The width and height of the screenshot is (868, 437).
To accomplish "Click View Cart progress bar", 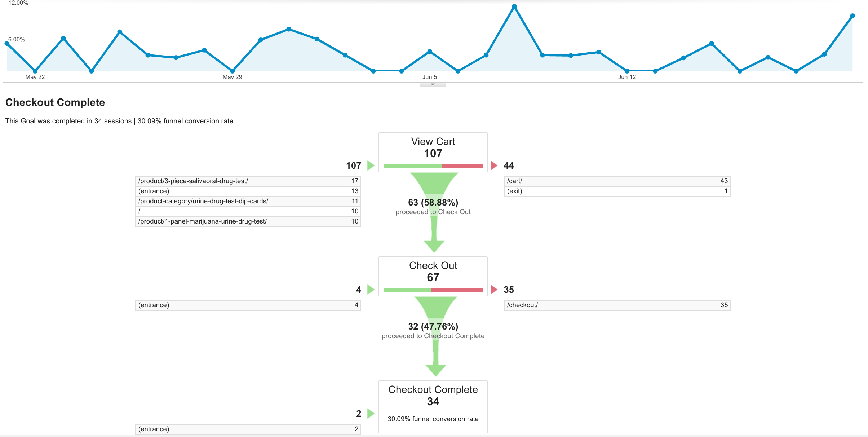I will point(433,166).
